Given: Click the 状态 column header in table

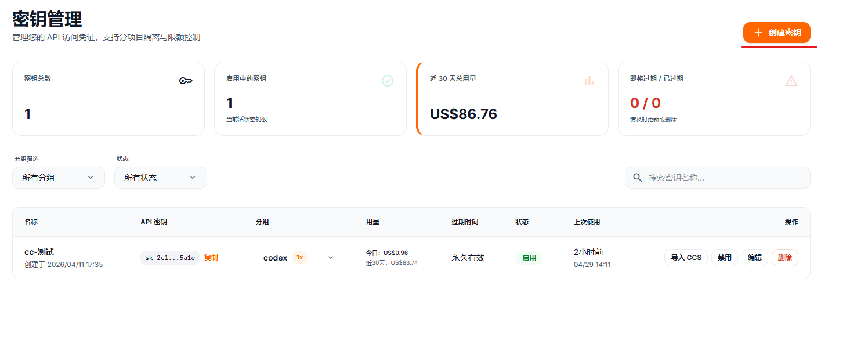Looking at the screenshot, I should point(522,222).
